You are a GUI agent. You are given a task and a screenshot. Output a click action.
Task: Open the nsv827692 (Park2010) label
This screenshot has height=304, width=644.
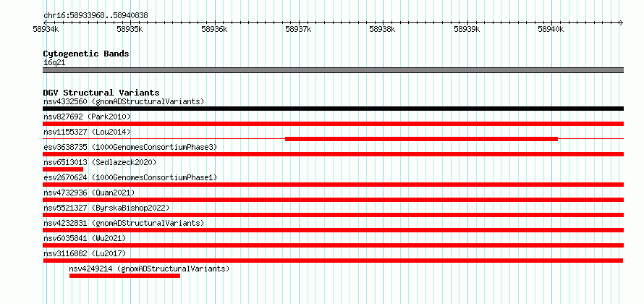[87, 117]
